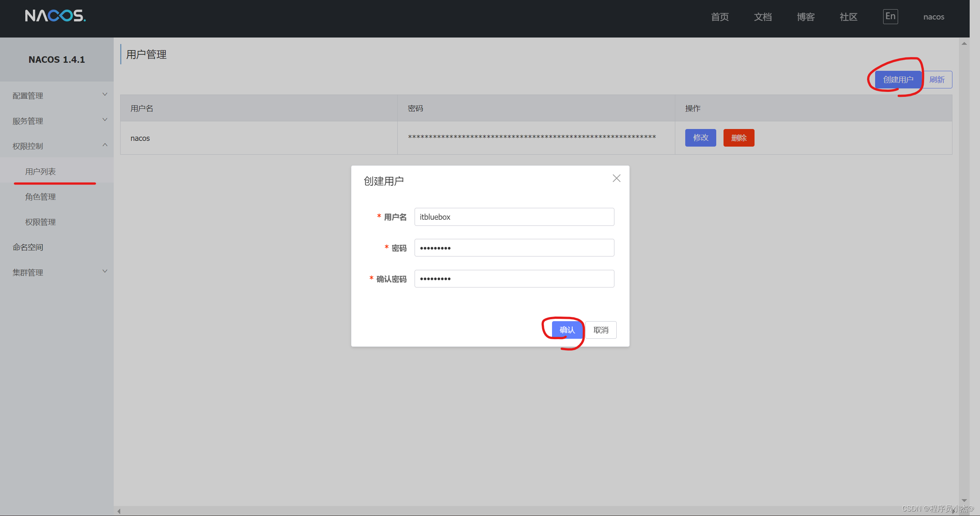Click the vertical scrollbar down arrow
Image resolution: width=980 pixels, height=516 pixels.
click(964, 500)
